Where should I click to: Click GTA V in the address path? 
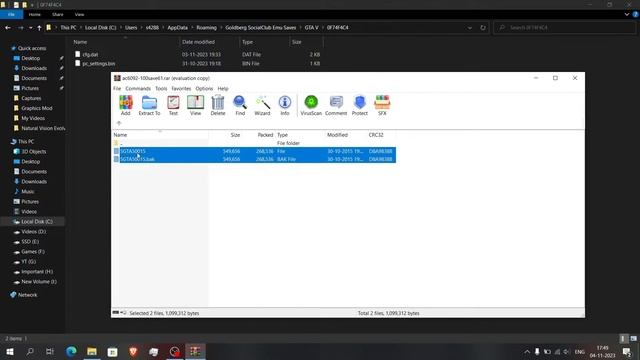pyautogui.click(x=311, y=28)
